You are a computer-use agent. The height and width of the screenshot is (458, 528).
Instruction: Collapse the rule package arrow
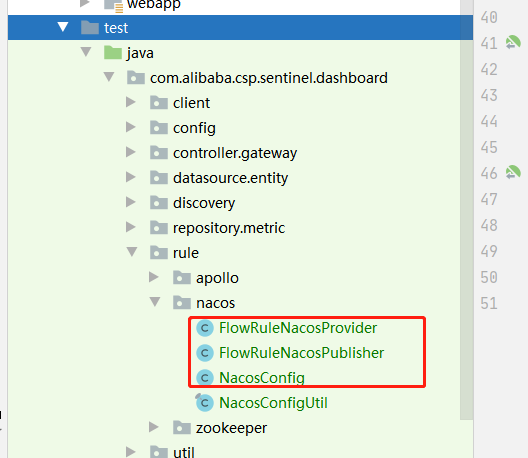coord(132,252)
